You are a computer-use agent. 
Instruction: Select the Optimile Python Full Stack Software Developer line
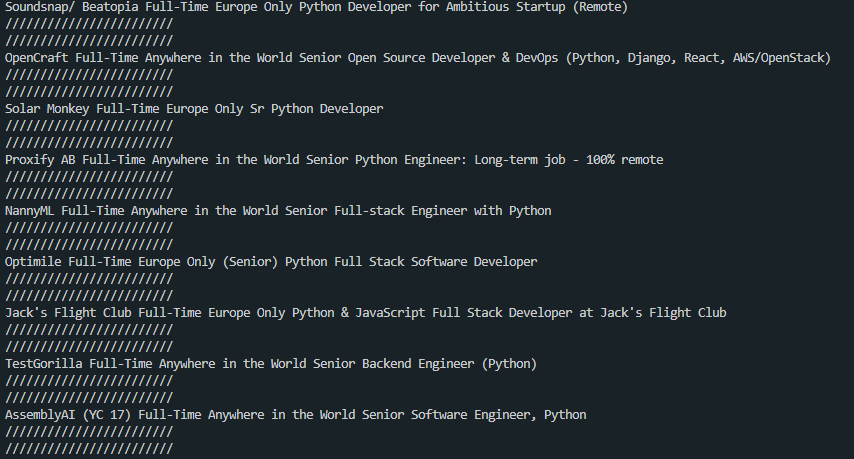click(271, 262)
